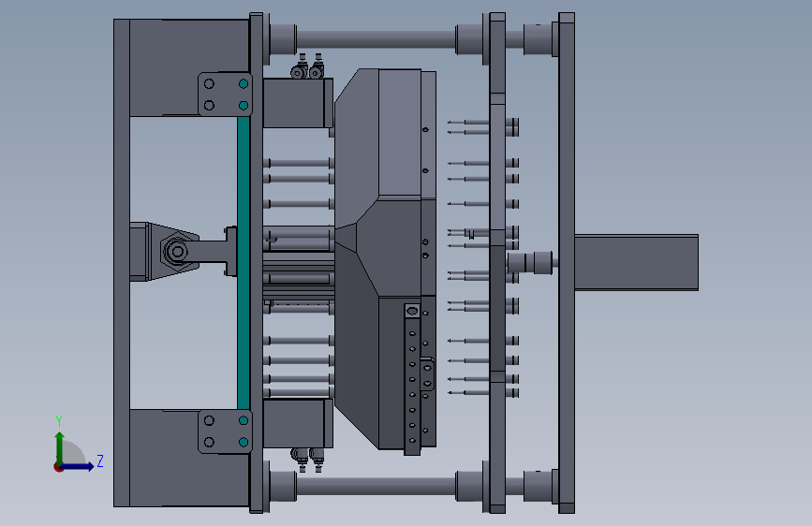The image size is (812, 526).
Task: Select the large tapered mold block in center
Action: point(385,259)
